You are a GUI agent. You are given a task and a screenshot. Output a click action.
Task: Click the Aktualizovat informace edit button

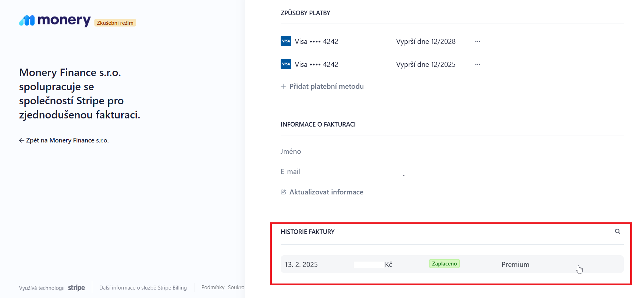click(x=322, y=192)
